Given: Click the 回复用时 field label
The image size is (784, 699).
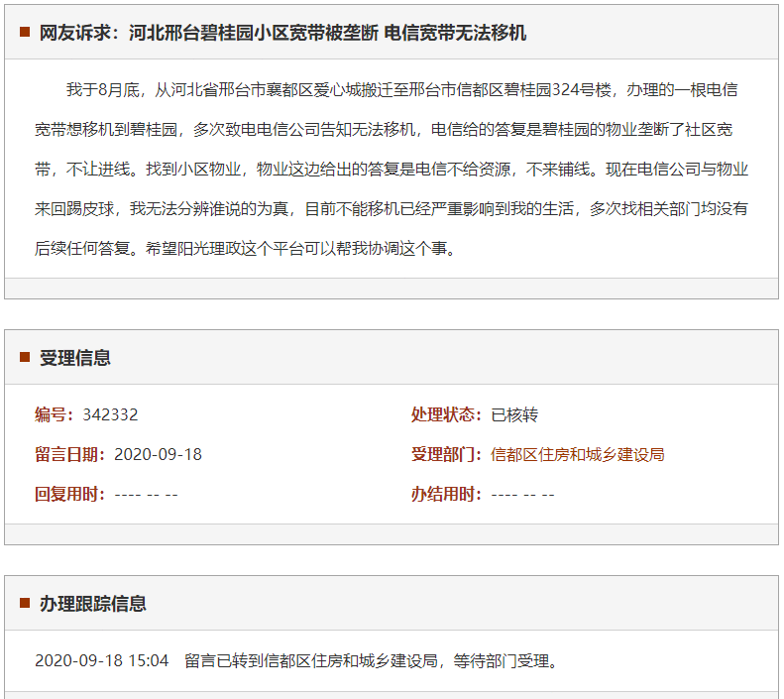Looking at the screenshot, I should pyautogui.click(x=70, y=494).
